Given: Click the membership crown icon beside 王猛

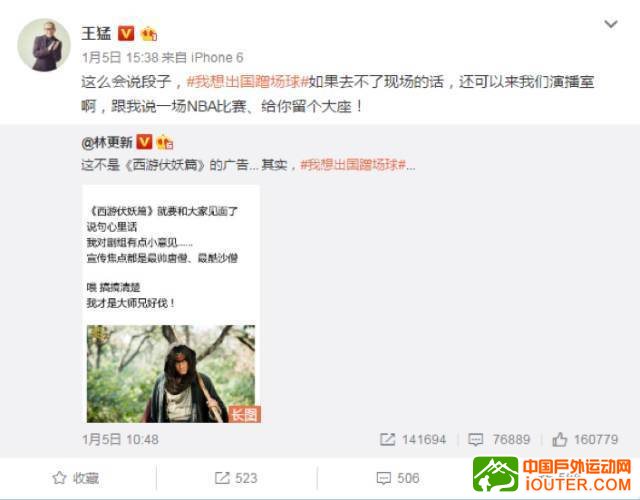Looking at the screenshot, I should tap(149, 34).
